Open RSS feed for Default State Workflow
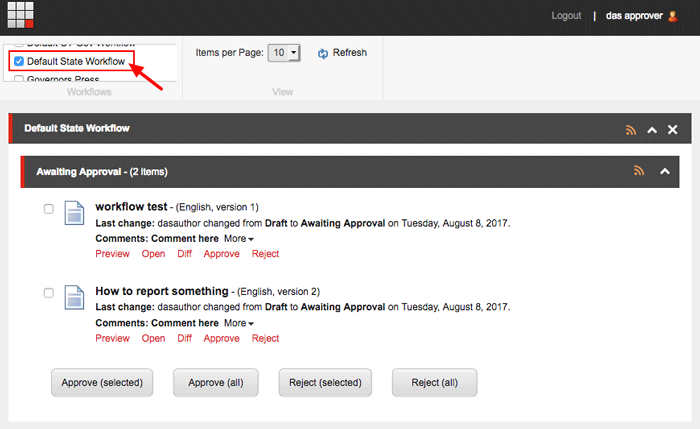 pos(630,130)
